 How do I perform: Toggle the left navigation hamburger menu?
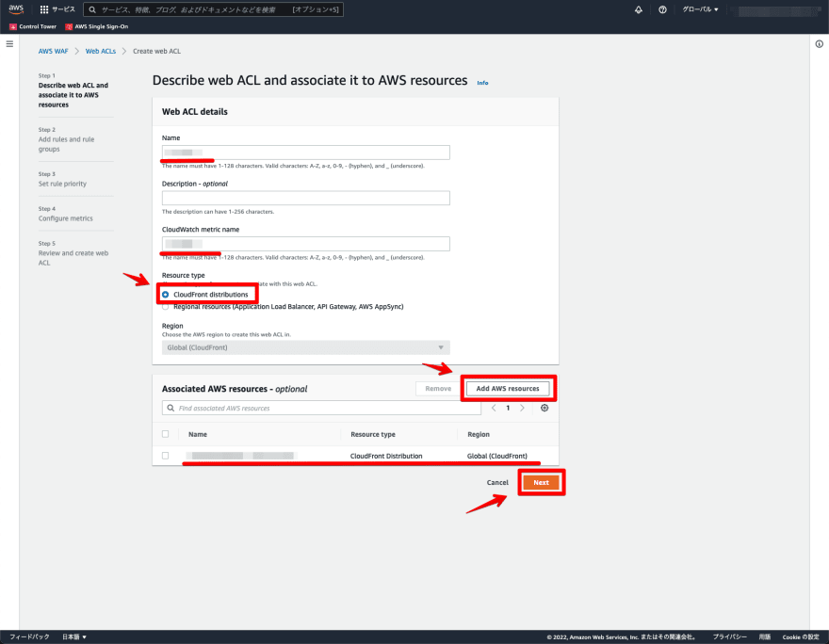9,44
